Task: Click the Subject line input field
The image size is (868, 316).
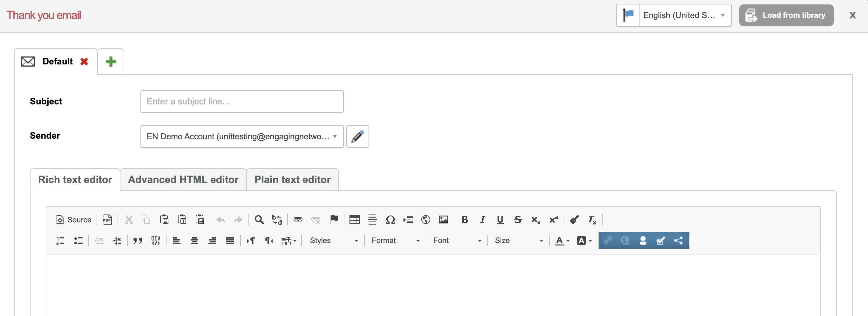Action: [241, 101]
